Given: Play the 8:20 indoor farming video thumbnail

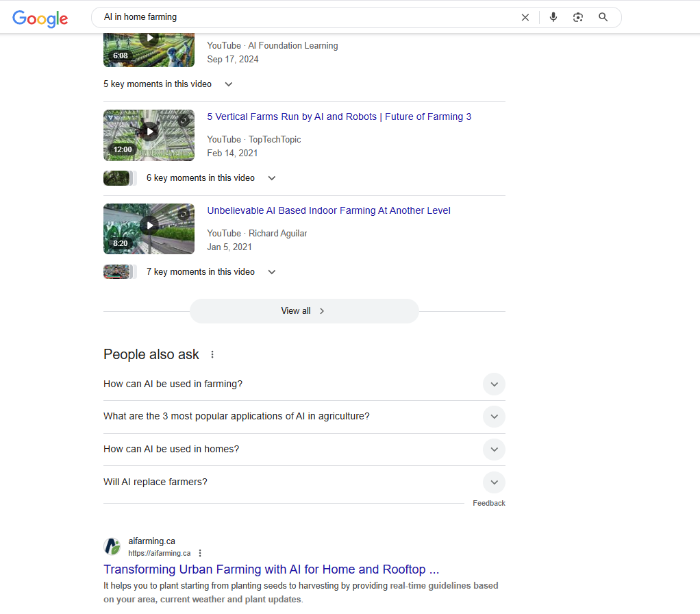Looking at the screenshot, I should (149, 229).
